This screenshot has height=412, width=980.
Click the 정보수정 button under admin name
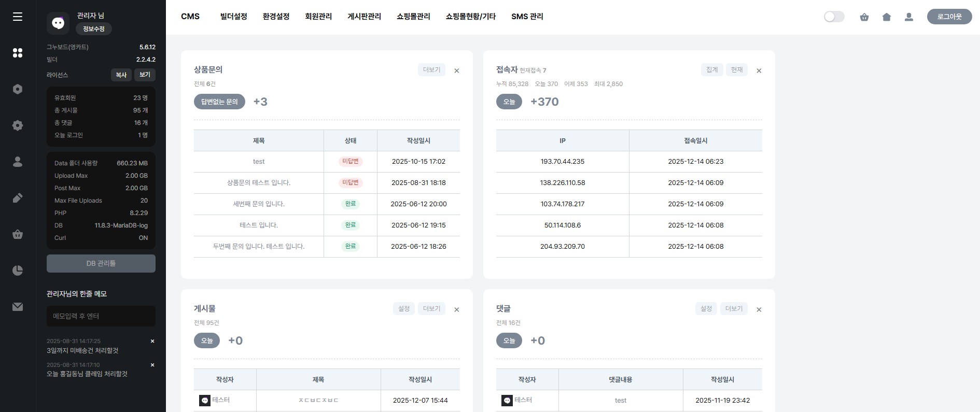click(94, 29)
